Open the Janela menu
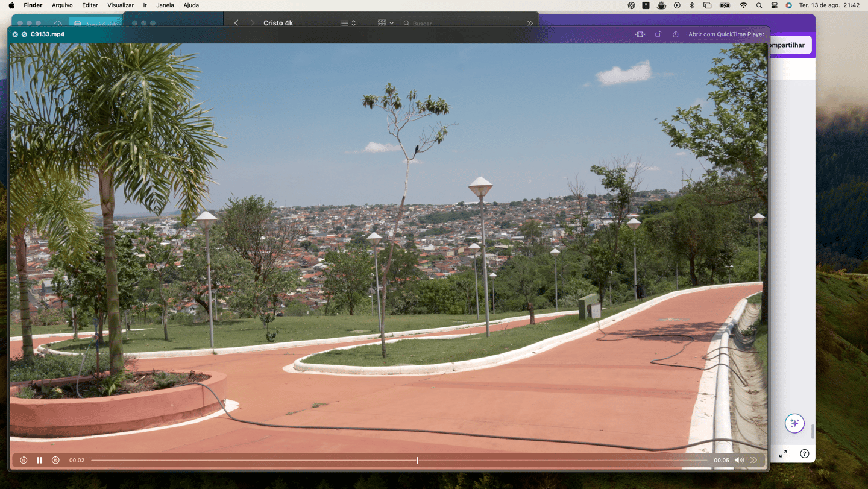868x489 pixels. [x=165, y=5]
